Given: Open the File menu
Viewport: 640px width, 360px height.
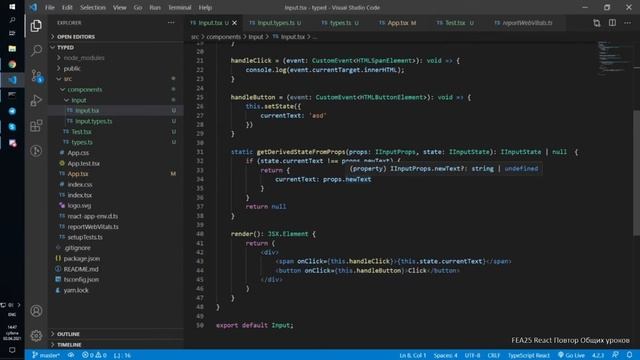Looking at the screenshot, I should pos(50,7).
